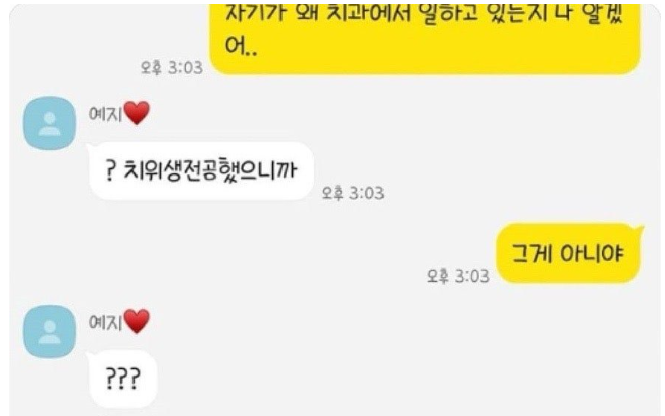Select the yellow '그게 아니야' message bubble
Image resolution: width=665 pixels, height=416 pixels.
[568, 253]
